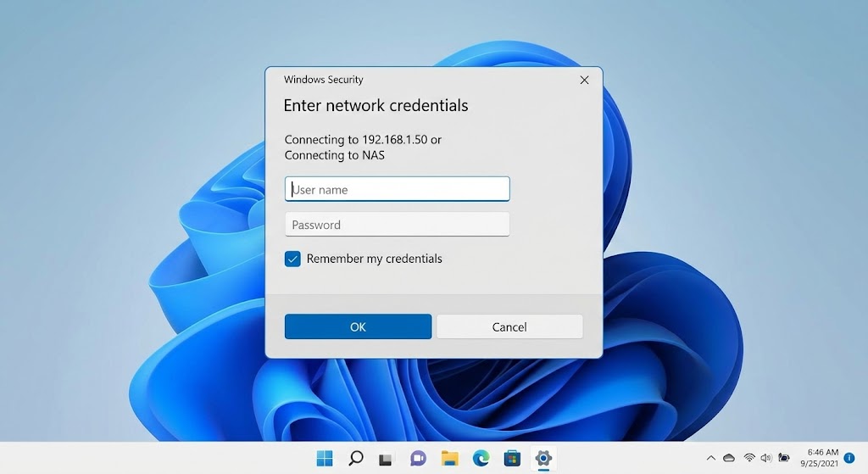
Task: Cancel the network credentials dialog
Action: pyautogui.click(x=509, y=326)
